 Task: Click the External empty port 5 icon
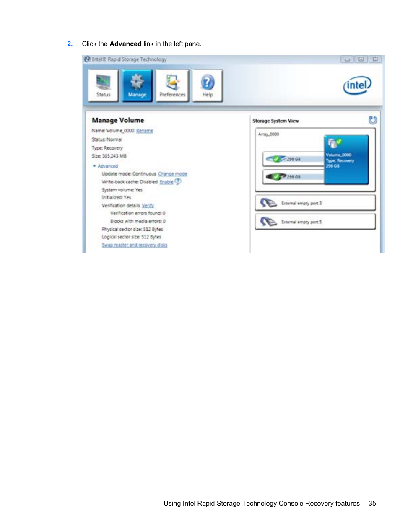click(x=268, y=222)
